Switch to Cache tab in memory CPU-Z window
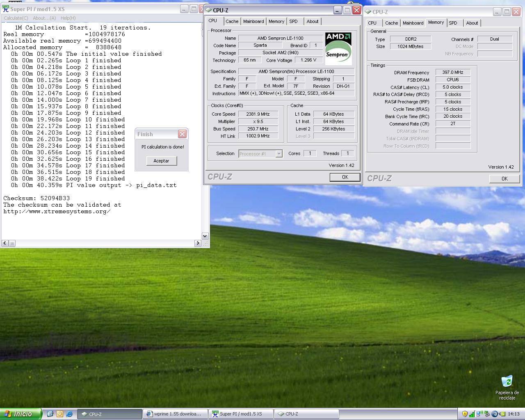Image resolution: width=525 pixels, height=420 pixels. click(391, 23)
